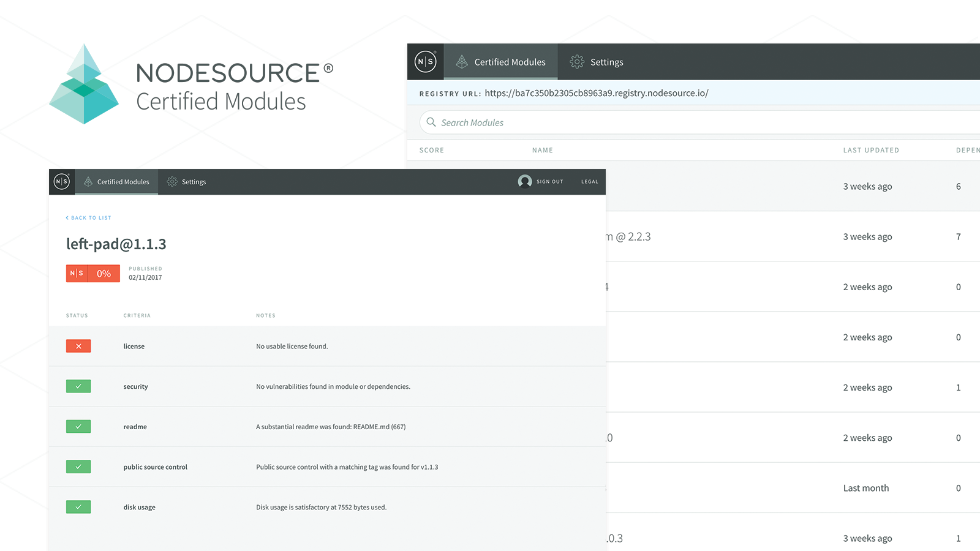The width and height of the screenshot is (980, 551).
Task: Click the 'Last month' cell in the modules list
Action: [x=866, y=488]
